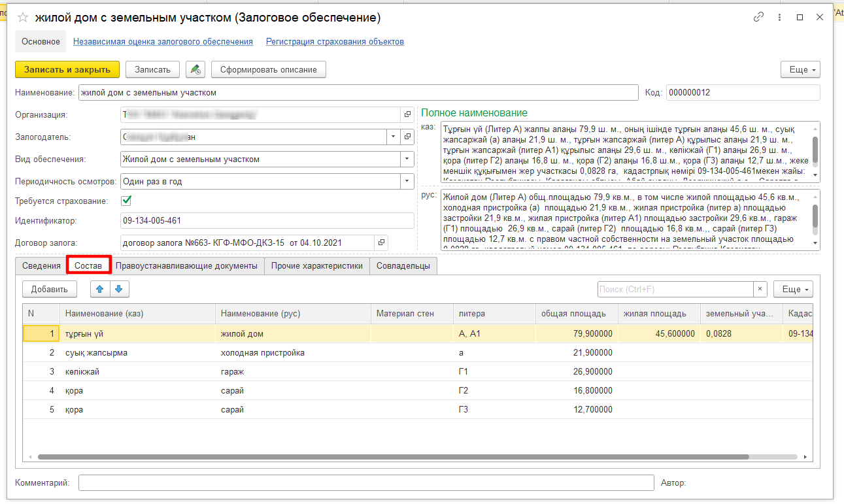Open the table Еще menu button
The width and height of the screenshot is (844, 504).
coord(793,289)
